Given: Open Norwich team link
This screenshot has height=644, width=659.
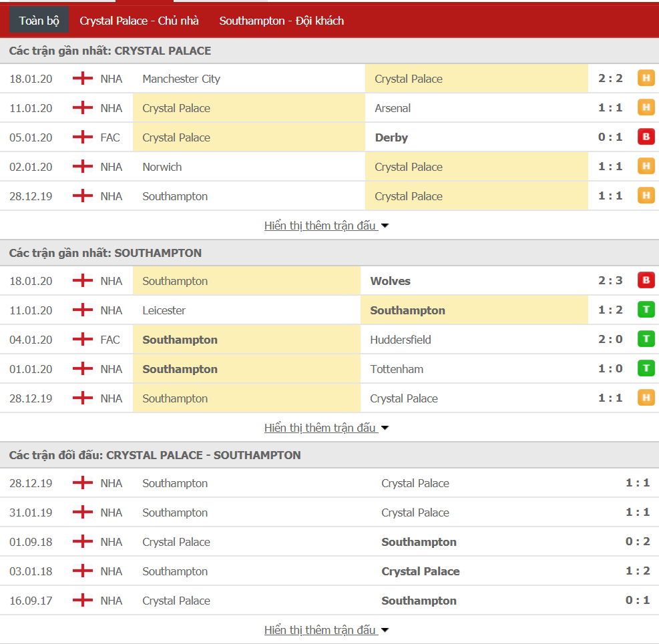Looking at the screenshot, I should [x=162, y=168].
